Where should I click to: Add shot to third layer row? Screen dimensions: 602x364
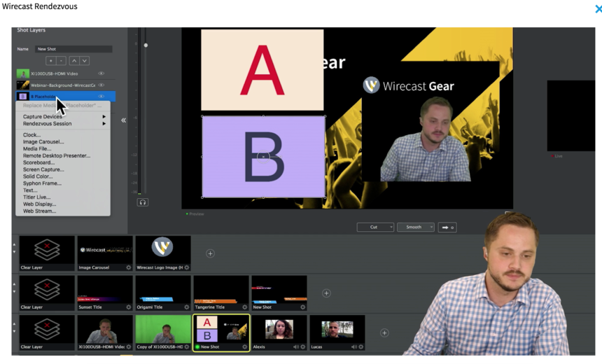[x=384, y=333]
